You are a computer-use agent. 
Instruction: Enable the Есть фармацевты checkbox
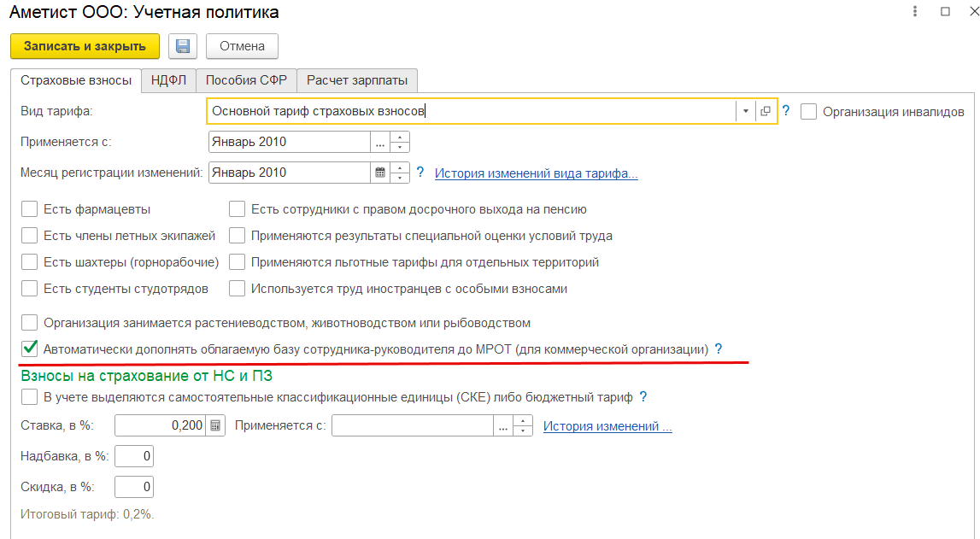pyautogui.click(x=29, y=208)
